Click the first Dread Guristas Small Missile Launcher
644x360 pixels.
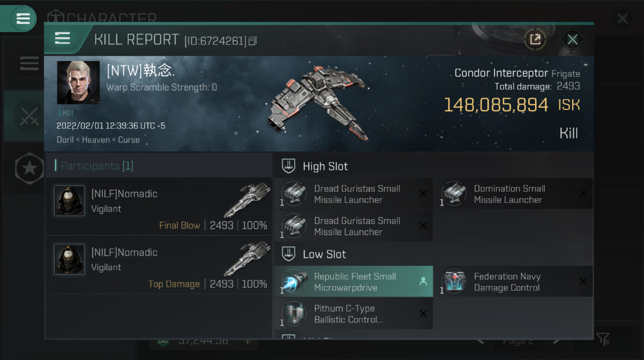point(354,194)
